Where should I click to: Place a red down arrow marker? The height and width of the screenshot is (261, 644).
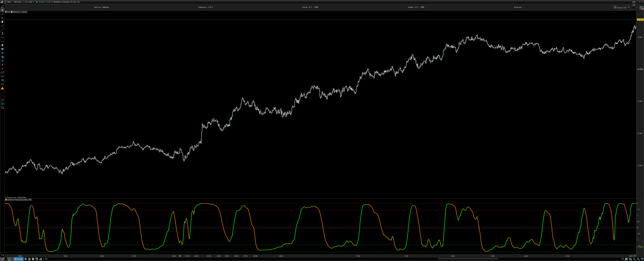2,68
